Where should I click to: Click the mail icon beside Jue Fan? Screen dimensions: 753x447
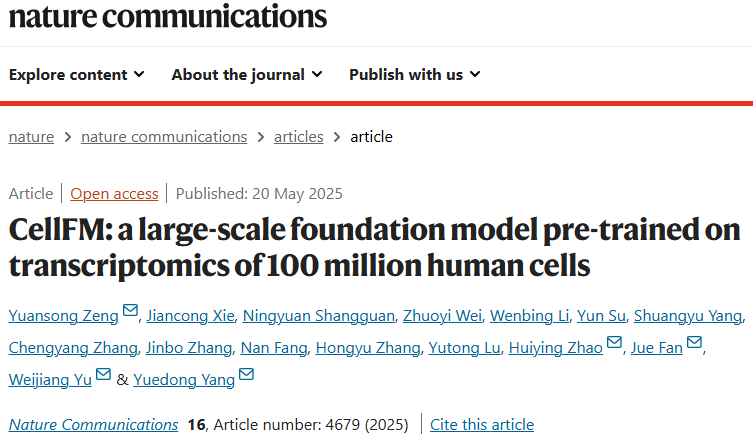pos(694,342)
